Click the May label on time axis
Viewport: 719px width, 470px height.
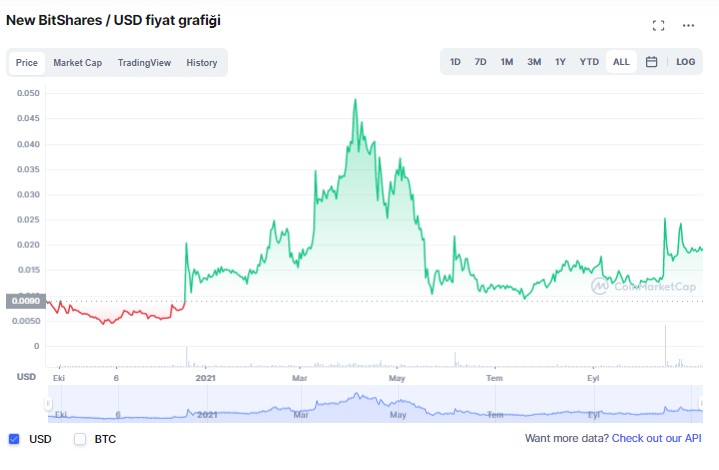coord(397,378)
